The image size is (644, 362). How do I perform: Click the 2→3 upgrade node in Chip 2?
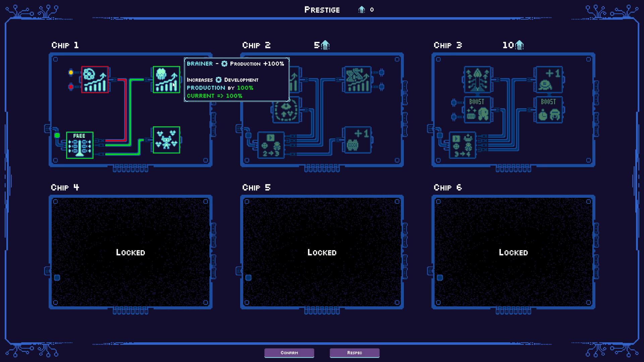271,145
